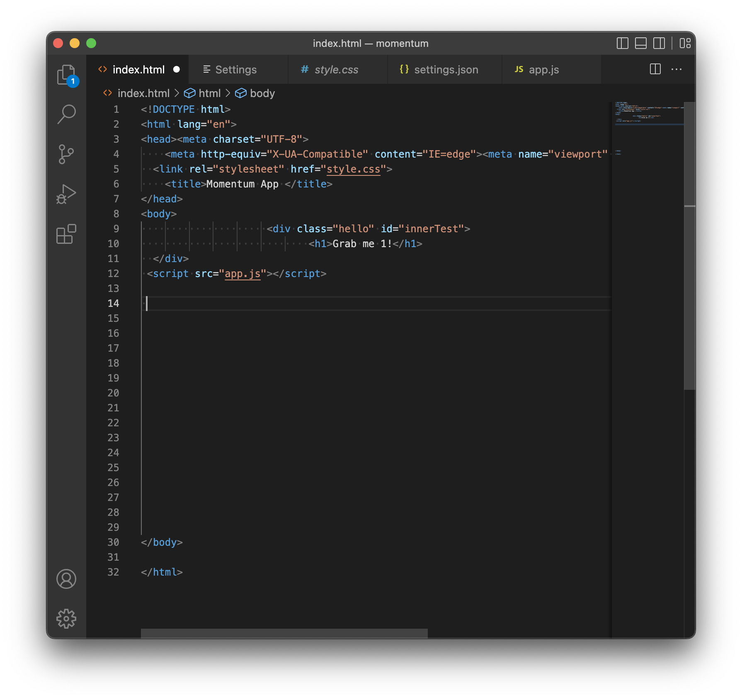Click "Grab me 1!" heading text
Screen dimensions: 742x700
(362, 244)
